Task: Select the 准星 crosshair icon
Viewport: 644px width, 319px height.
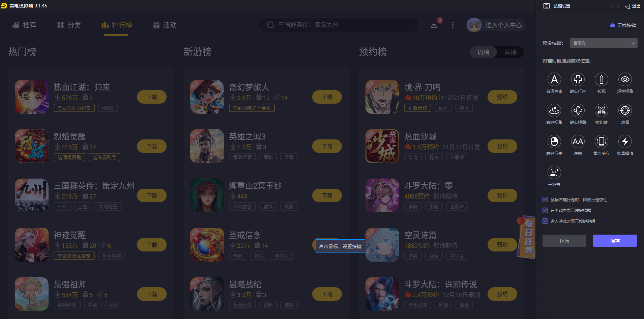Action: tap(625, 111)
